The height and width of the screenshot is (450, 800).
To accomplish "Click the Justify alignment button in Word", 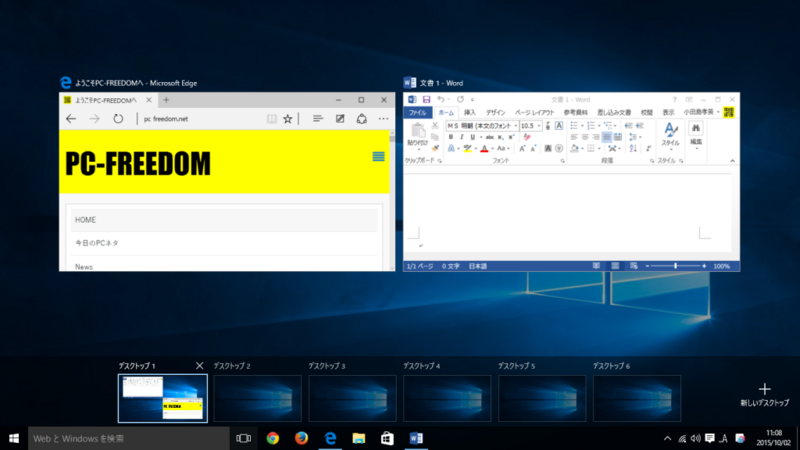I will pos(607,137).
